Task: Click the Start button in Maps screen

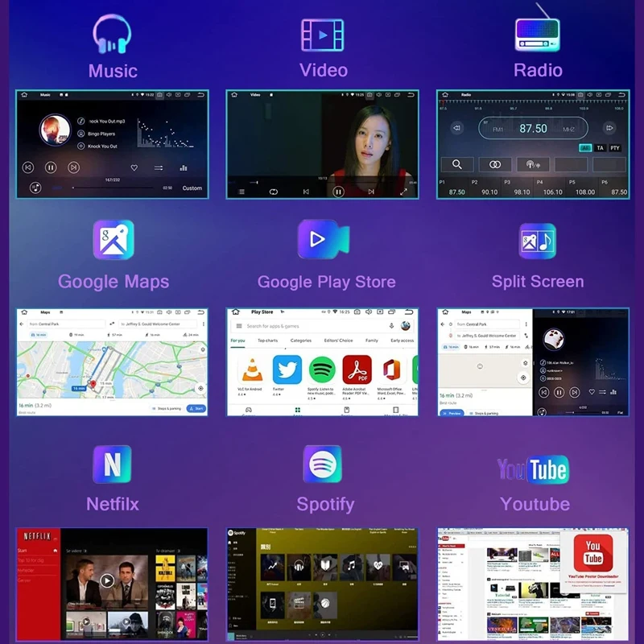Action: 196,408
